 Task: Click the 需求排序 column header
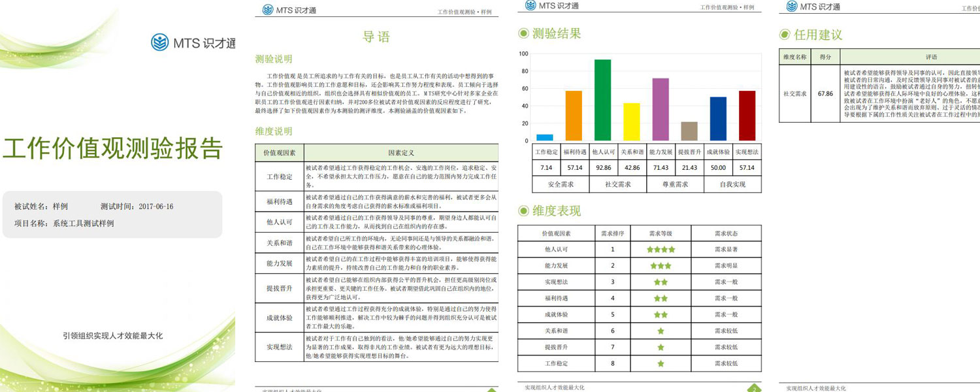613,233
